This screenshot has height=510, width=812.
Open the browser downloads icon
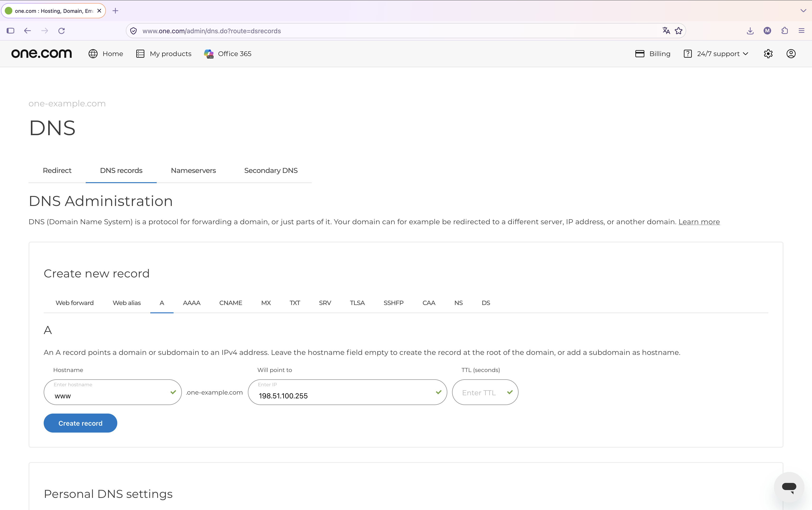[x=750, y=31]
